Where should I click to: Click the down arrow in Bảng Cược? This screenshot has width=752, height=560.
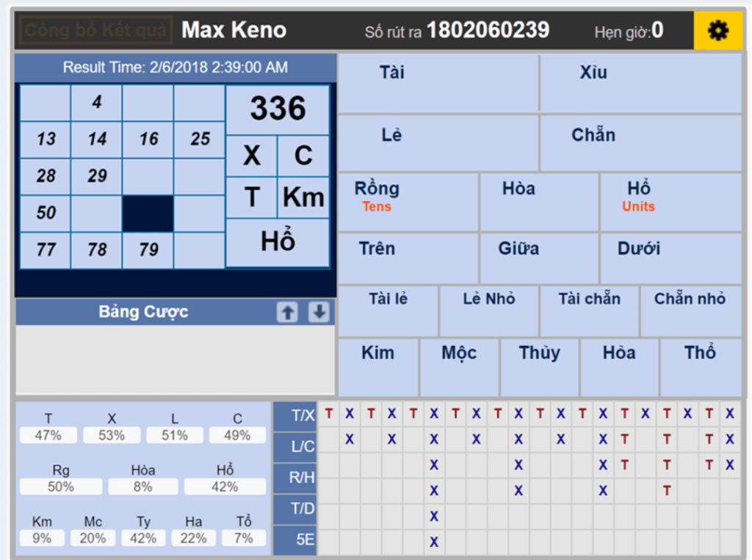point(319,312)
